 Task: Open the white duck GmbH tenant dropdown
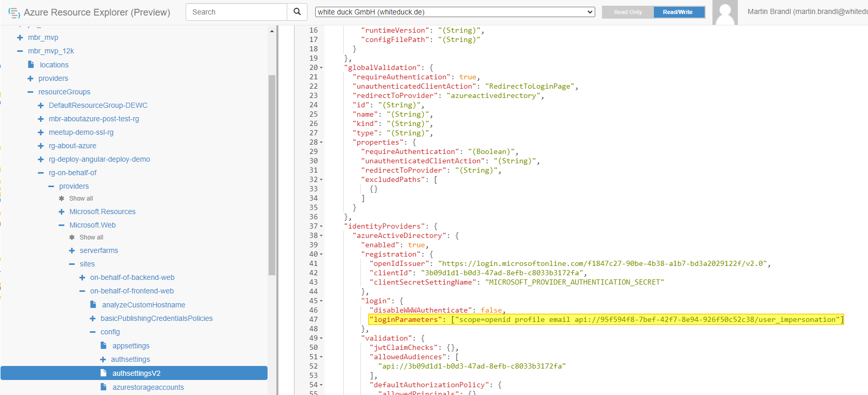point(455,12)
